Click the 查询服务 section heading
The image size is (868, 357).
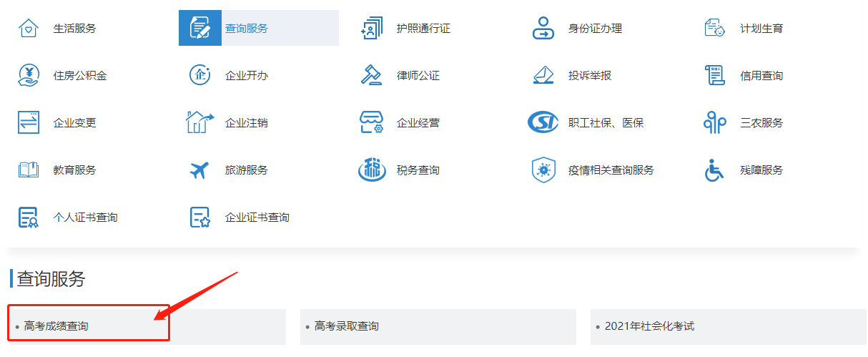point(51,279)
